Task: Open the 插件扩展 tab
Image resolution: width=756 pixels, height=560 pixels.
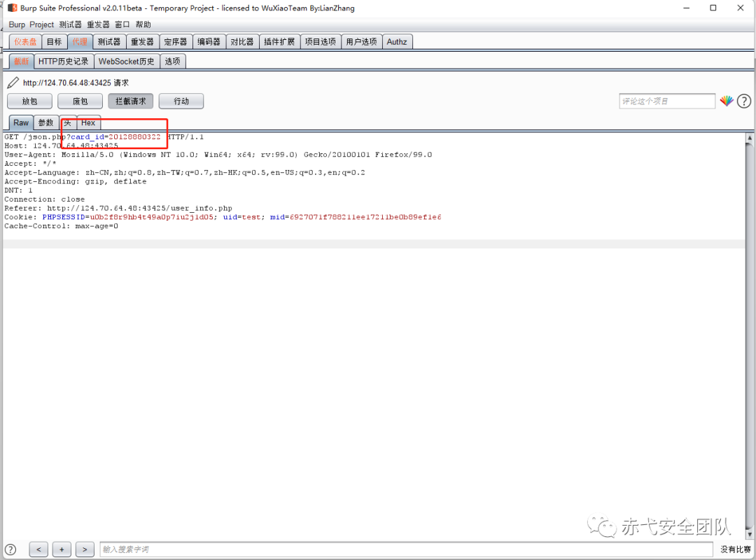Action: click(x=279, y=42)
